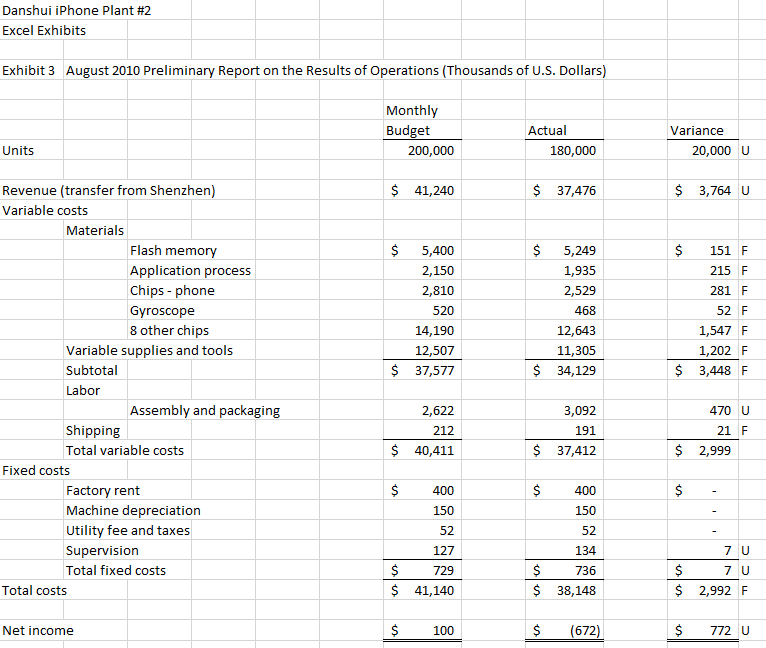
Task: Select total fixed costs actual 736
Action: tap(585, 571)
